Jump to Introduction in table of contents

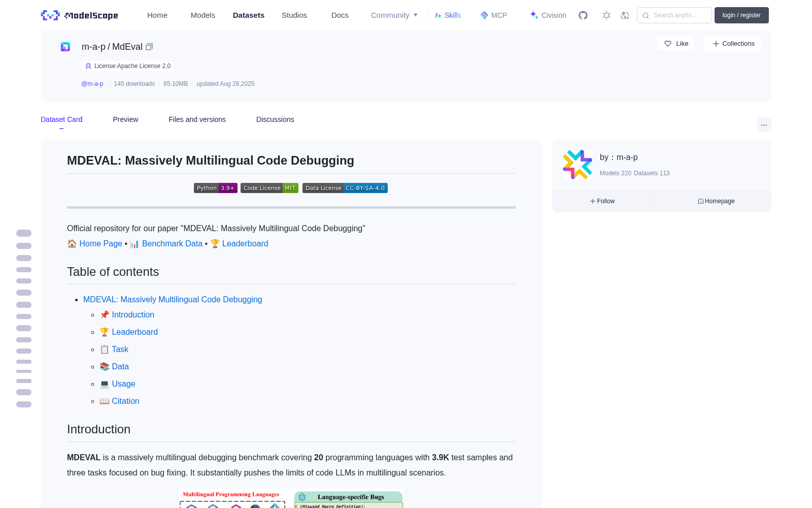[x=133, y=315]
